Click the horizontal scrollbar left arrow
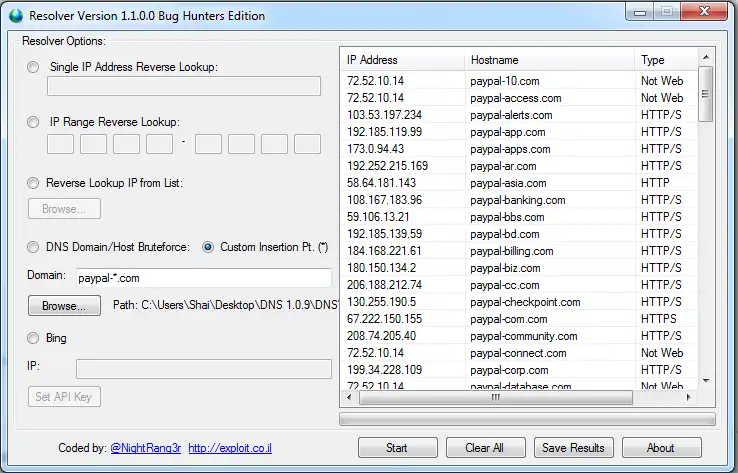This screenshot has height=473, width=738. click(349, 397)
